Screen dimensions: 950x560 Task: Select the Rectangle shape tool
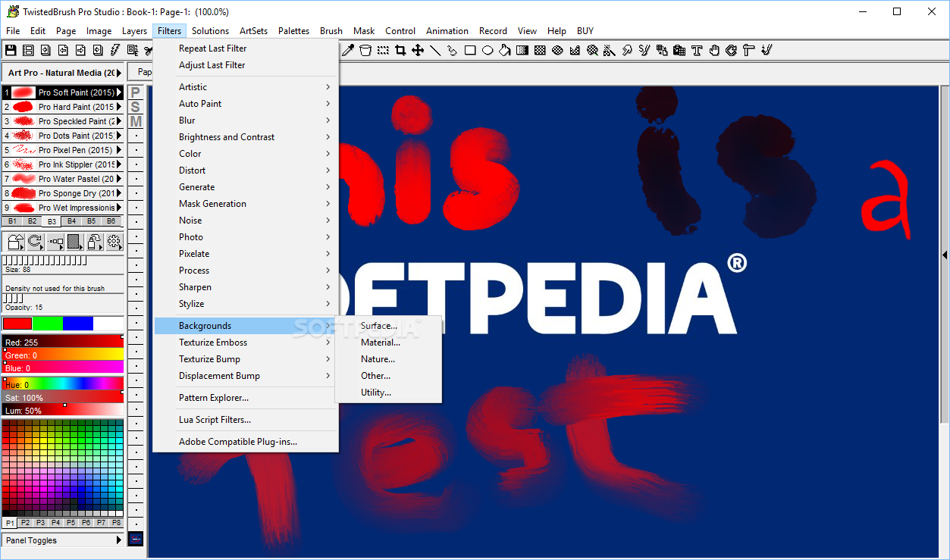point(470,50)
